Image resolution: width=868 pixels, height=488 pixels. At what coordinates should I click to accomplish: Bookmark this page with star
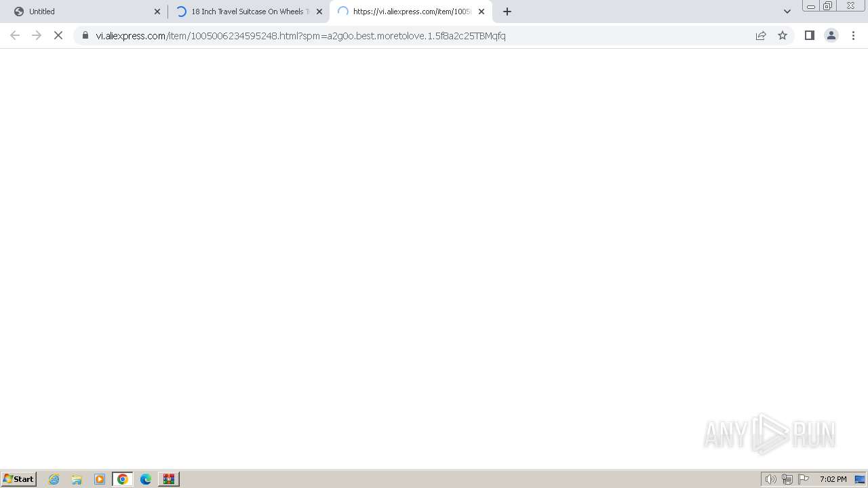783,35
